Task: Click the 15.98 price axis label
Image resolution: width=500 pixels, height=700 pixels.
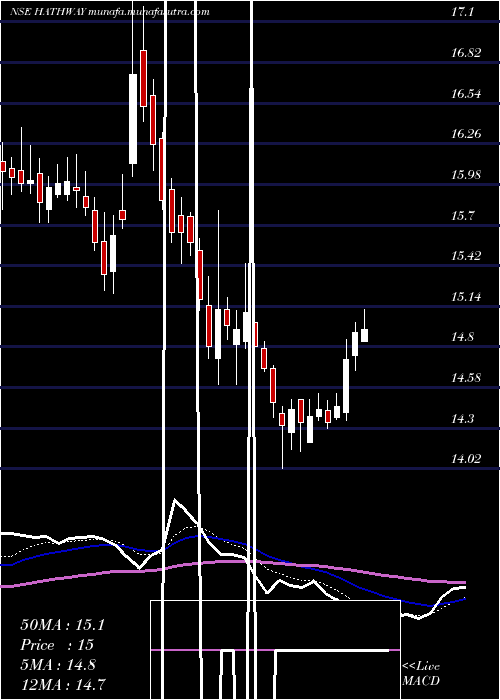Action: [x=466, y=175]
